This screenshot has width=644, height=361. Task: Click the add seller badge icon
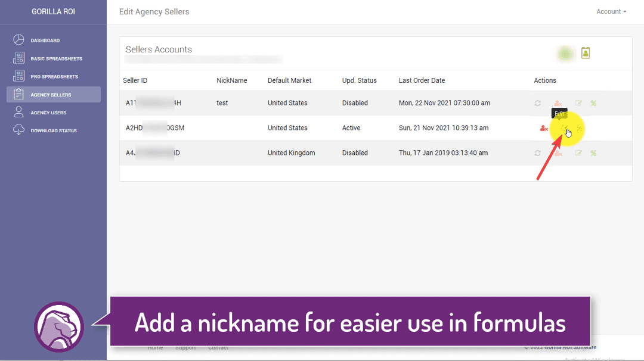point(586,54)
